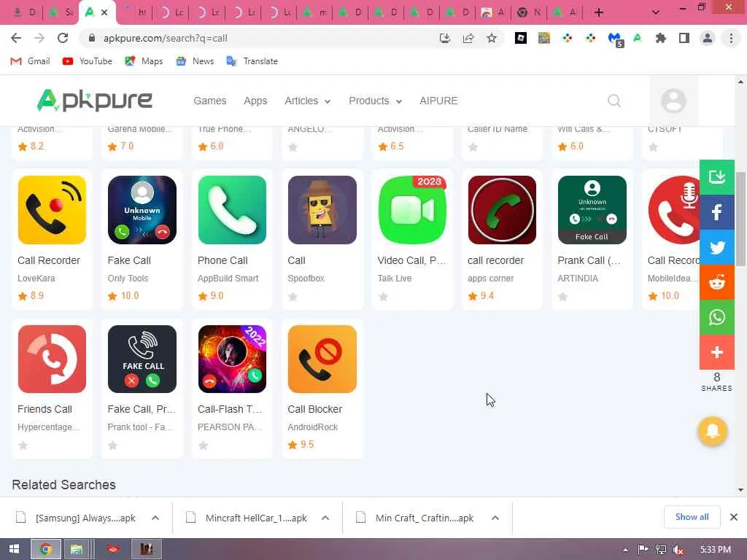The width and height of the screenshot is (747, 560).
Task: Switch to the tab labeled 'ht'
Action: pos(134,13)
